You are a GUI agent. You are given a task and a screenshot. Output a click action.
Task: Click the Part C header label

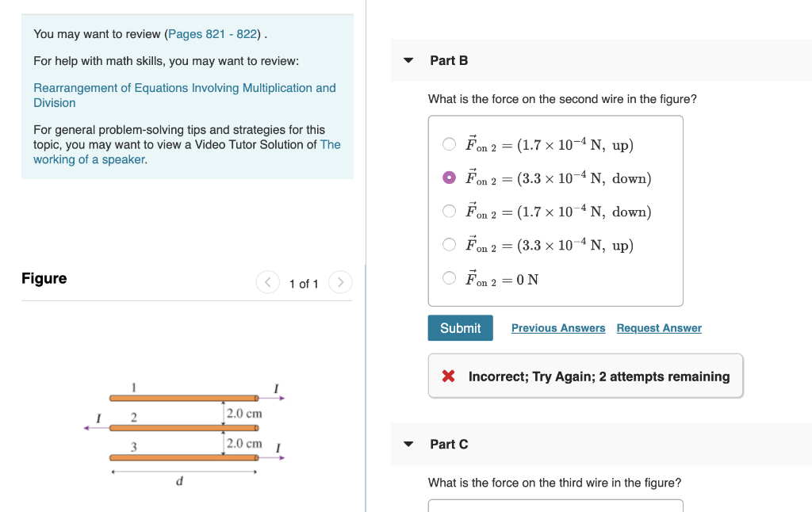(x=450, y=445)
